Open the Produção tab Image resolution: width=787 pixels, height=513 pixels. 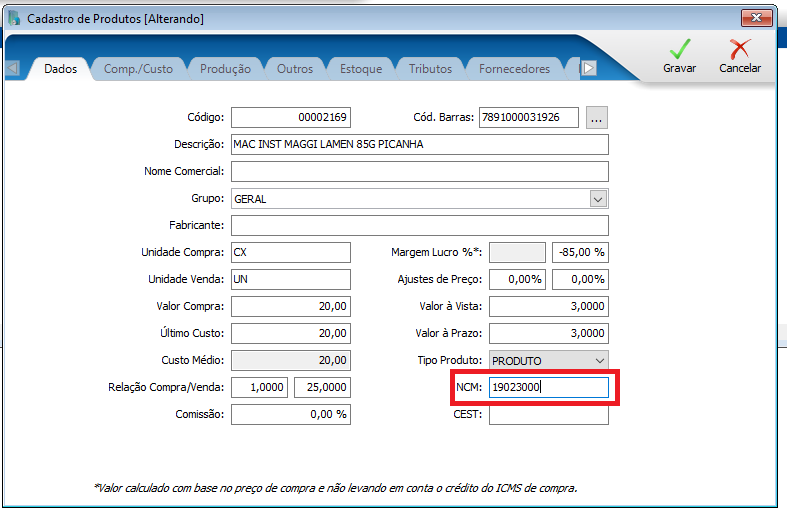coord(225,69)
